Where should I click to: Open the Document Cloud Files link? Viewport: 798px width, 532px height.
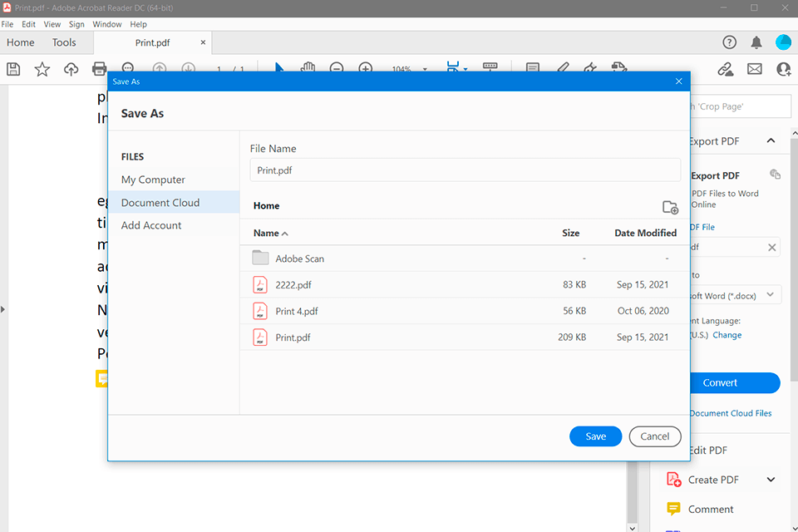tap(731, 413)
